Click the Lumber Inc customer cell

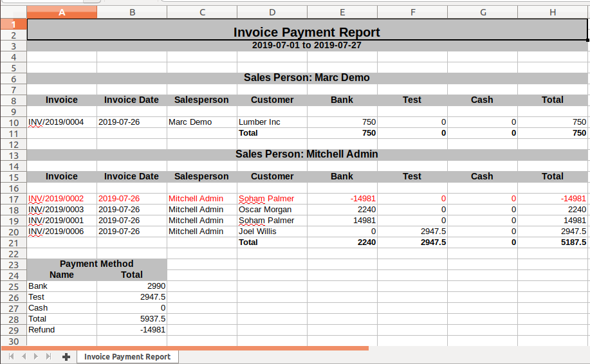272,122
